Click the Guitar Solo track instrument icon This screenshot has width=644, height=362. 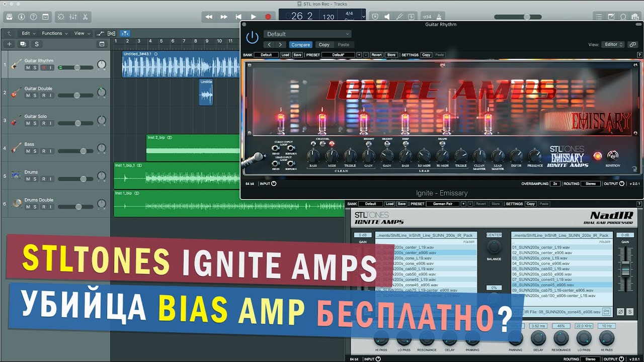17,120
